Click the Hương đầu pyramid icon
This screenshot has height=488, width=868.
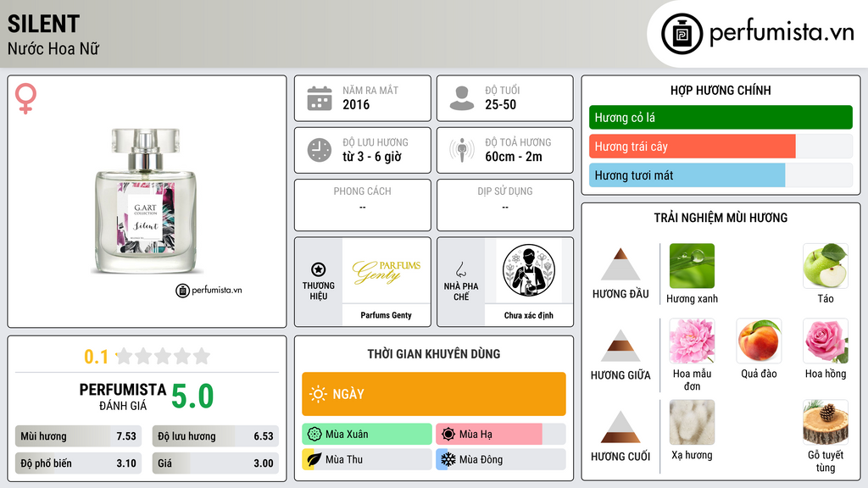[620, 264]
